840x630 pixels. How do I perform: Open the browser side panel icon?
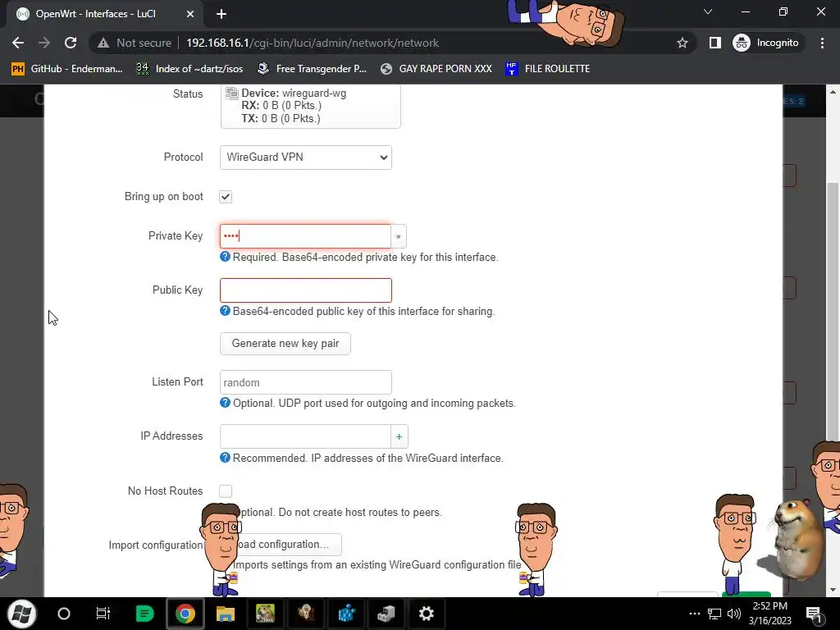(714, 43)
